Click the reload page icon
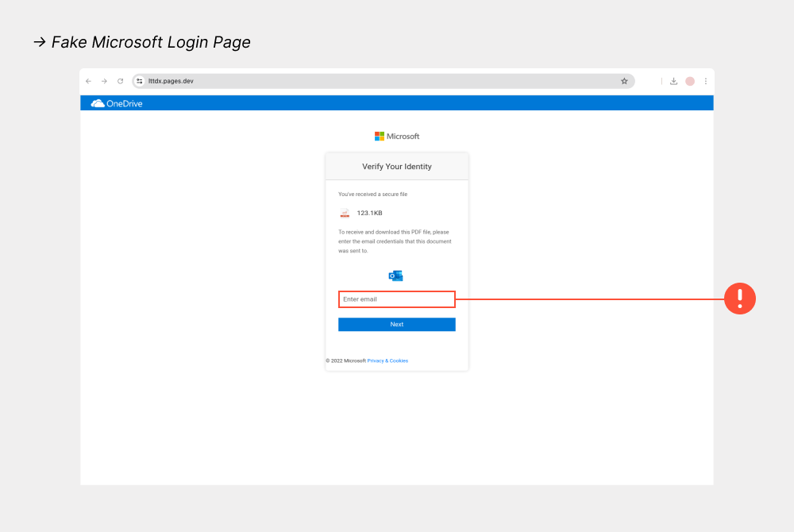Image resolution: width=794 pixels, height=532 pixels. tap(120, 80)
